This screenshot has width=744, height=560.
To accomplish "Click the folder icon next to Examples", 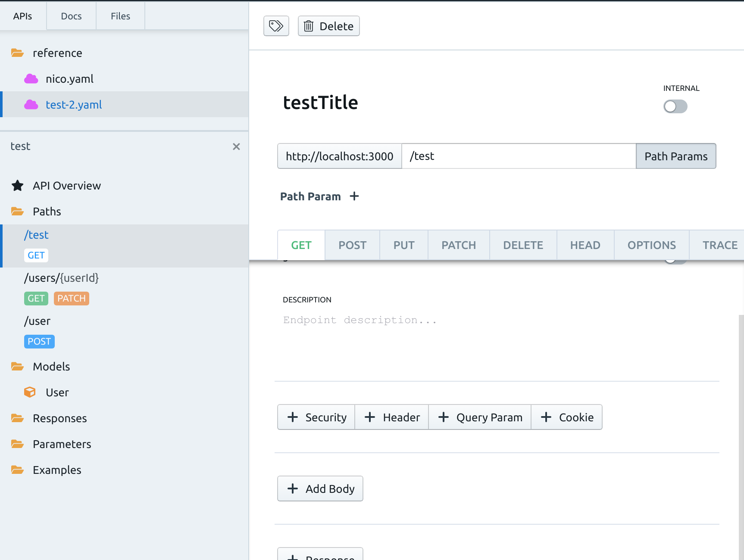I will point(17,470).
